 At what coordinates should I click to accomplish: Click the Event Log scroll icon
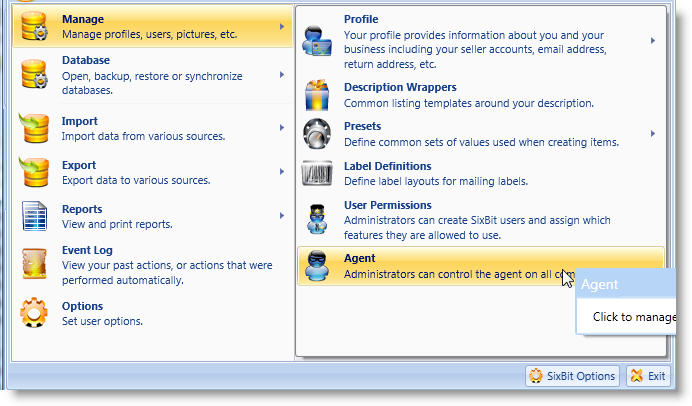pyautogui.click(x=34, y=265)
